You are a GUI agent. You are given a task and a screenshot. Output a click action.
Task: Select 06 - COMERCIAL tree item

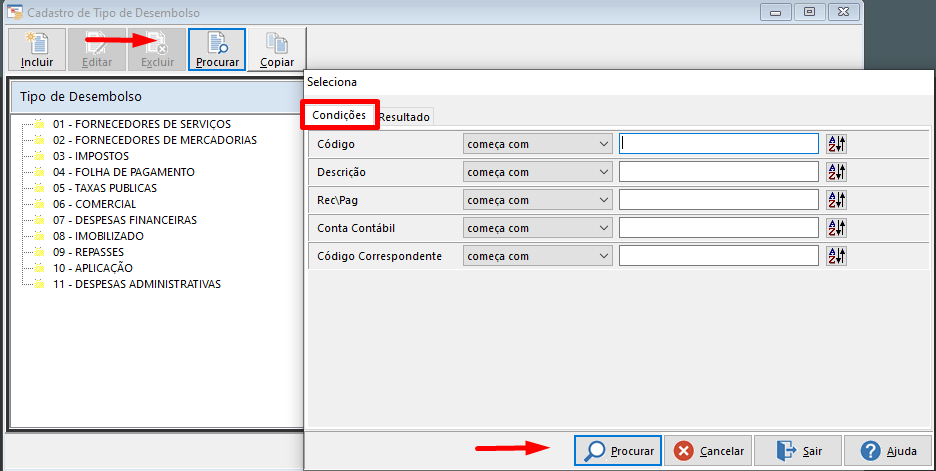[x=94, y=204]
